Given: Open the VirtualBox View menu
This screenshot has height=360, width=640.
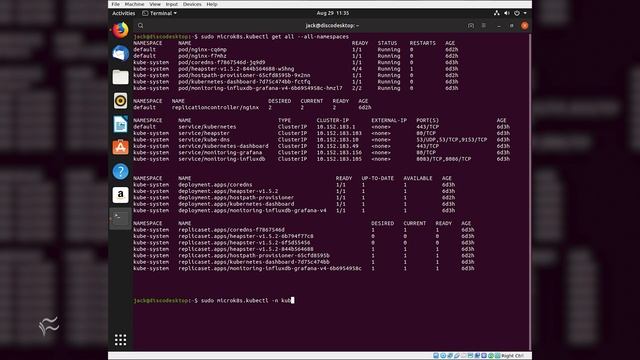Looking at the screenshot, I should (x=155, y=4).
